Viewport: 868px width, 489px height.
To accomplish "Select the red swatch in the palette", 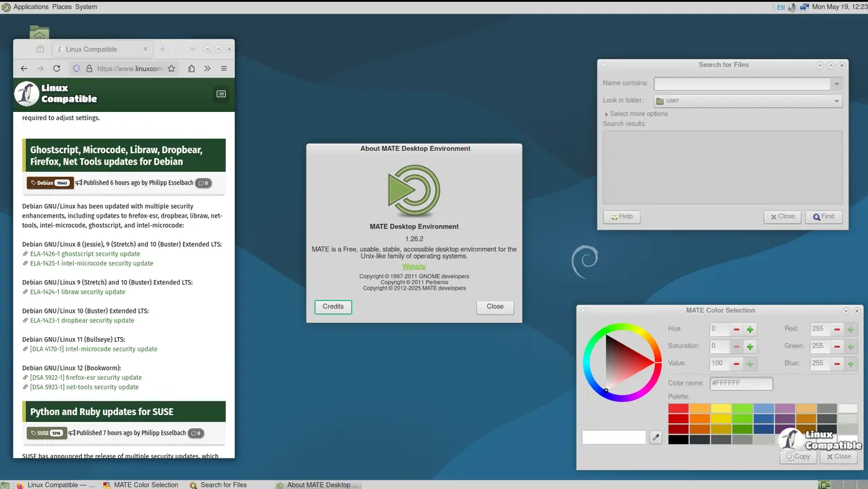I will click(678, 408).
